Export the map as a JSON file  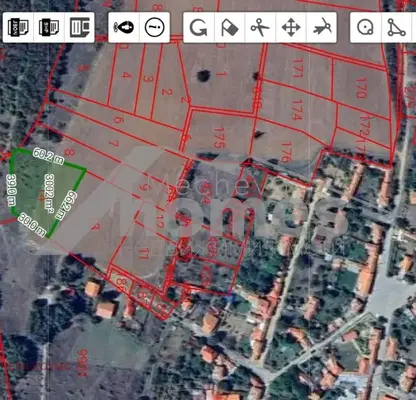click(18, 27)
